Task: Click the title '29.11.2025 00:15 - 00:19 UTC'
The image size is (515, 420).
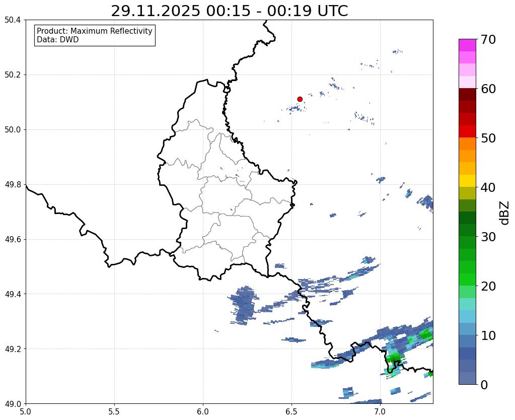Action: (x=229, y=11)
